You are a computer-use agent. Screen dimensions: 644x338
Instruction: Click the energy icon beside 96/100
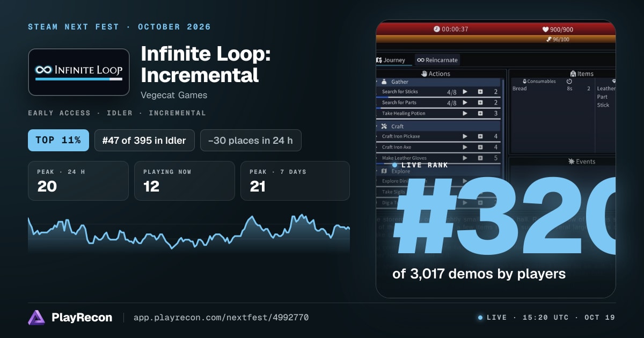(549, 39)
